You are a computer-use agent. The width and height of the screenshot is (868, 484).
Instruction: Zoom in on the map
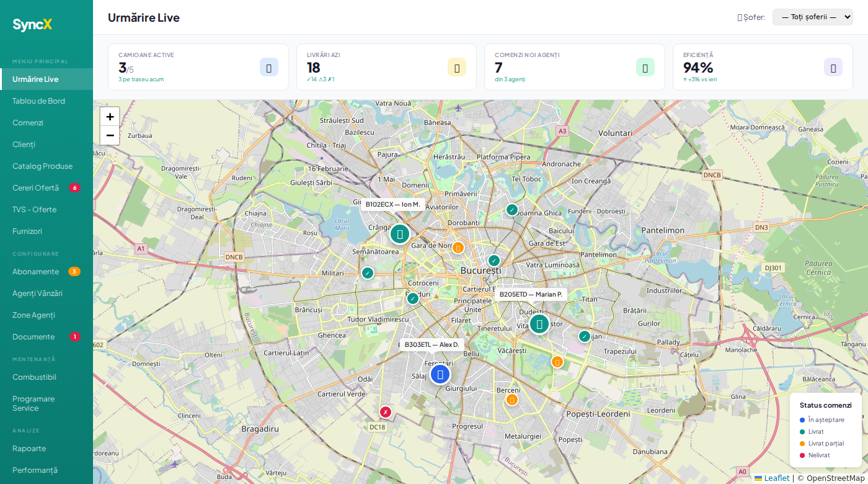point(110,117)
